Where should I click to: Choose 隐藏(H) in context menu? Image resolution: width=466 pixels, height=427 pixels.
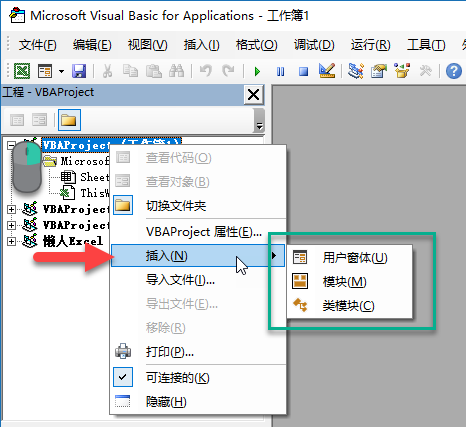point(198,402)
